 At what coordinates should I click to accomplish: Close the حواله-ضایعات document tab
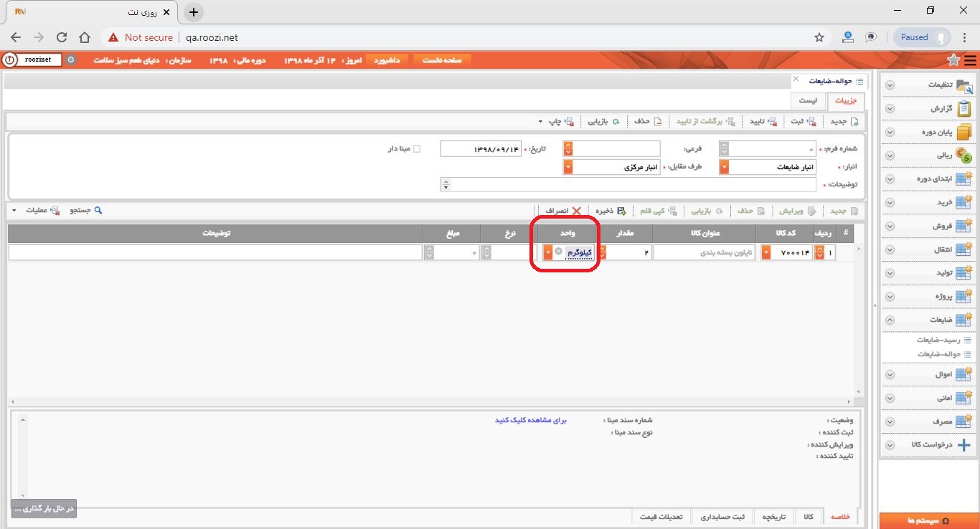click(x=796, y=78)
